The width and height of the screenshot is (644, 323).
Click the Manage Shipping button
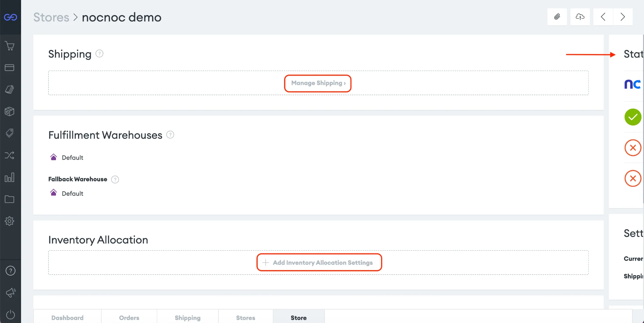click(x=318, y=83)
